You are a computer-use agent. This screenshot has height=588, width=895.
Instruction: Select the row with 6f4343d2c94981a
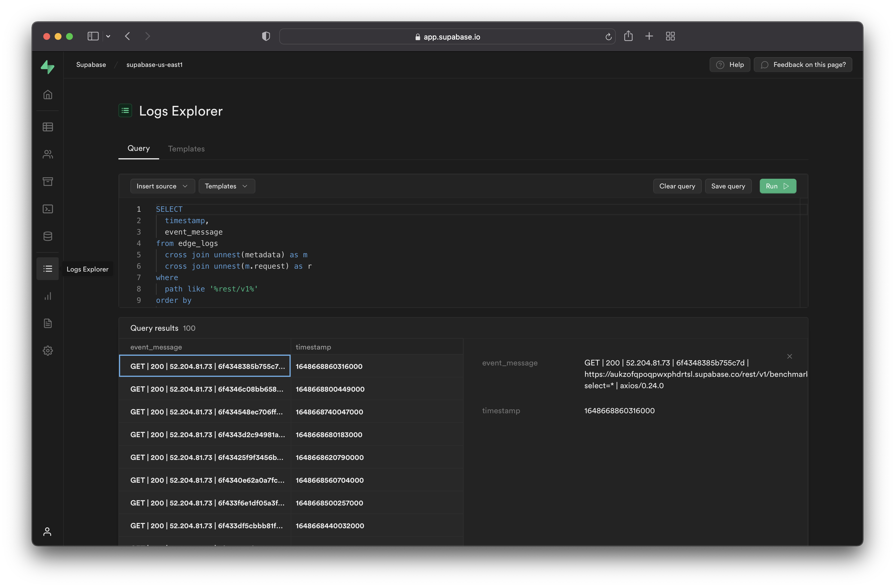tap(205, 435)
